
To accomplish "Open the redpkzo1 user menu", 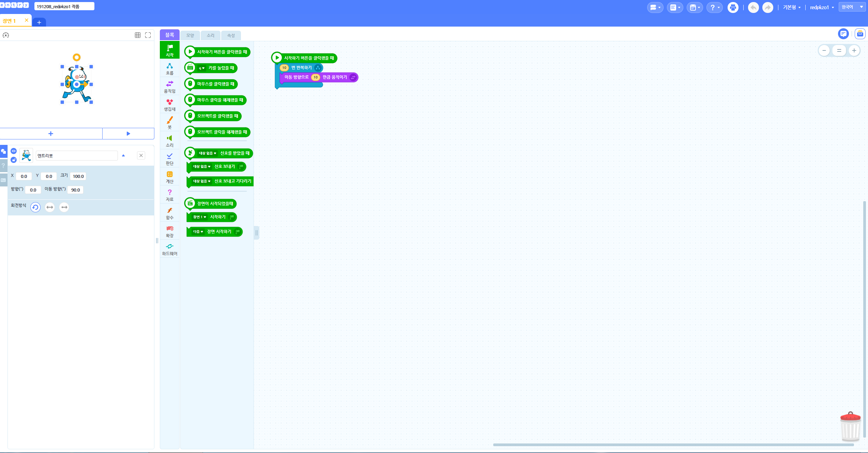I will pos(822,7).
